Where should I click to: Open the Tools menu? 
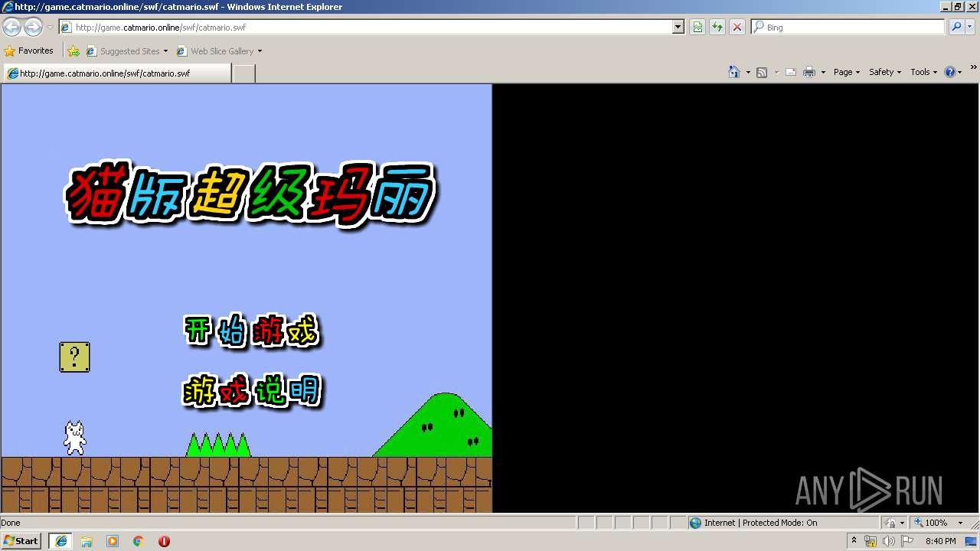924,72
